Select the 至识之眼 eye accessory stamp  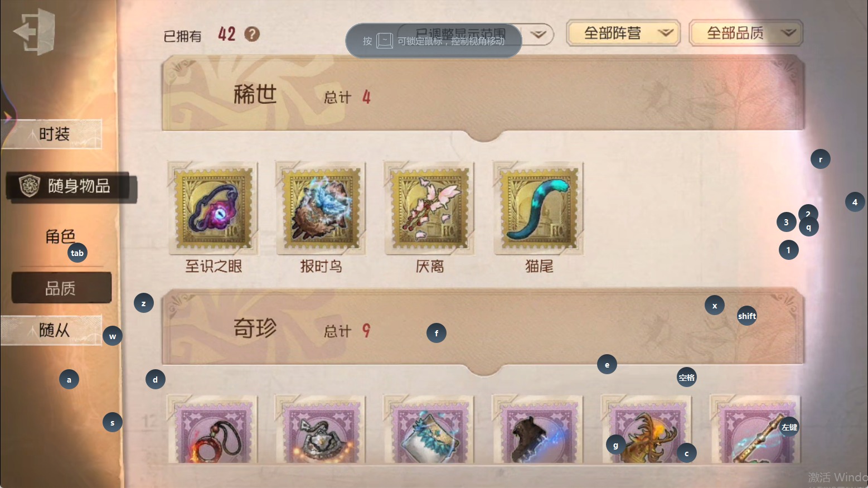click(x=213, y=208)
